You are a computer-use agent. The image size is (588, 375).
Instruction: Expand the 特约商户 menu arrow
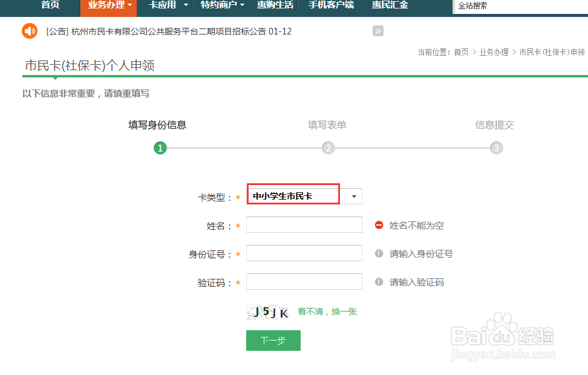(242, 5)
